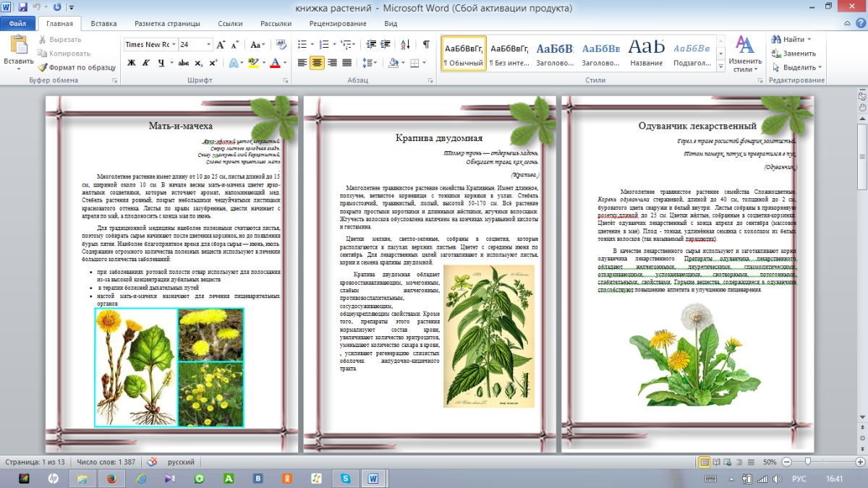Toggle center paragraph alignment
The image size is (868, 488).
317,63
